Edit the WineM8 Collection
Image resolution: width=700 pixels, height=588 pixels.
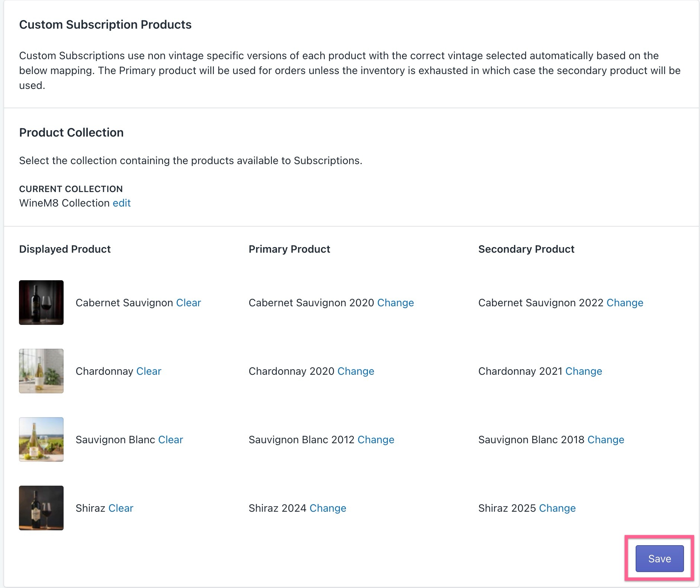pyautogui.click(x=122, y=203)
